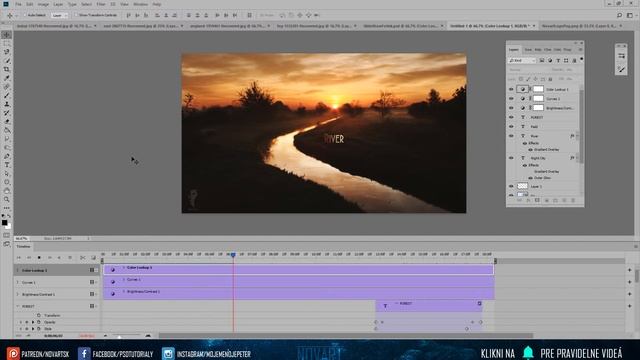Filter layers by type layers icon
Image resolution: width=640 pixels, height=360 pixels.
click(558, 60)
